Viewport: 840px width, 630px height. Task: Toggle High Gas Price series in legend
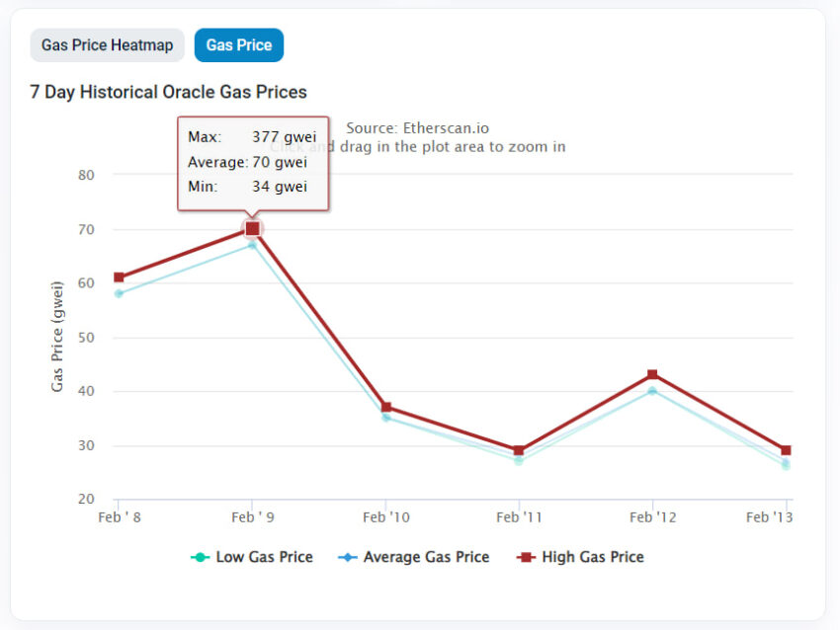580,557
